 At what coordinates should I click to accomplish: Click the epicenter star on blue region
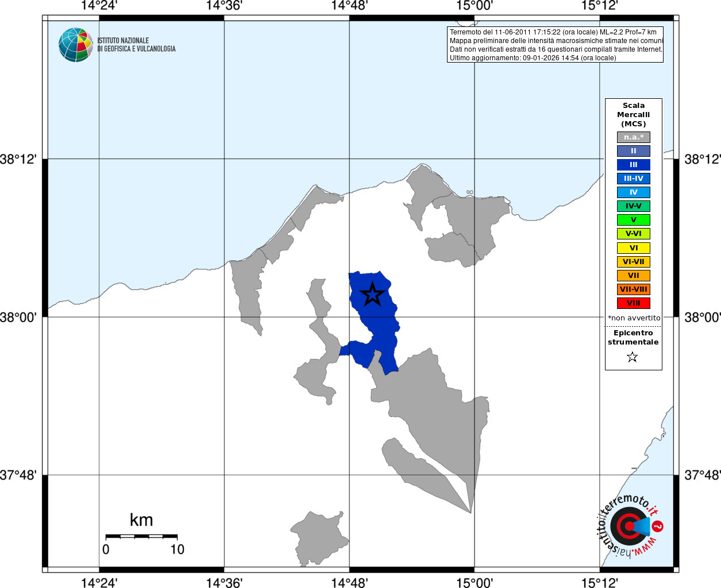372,294
